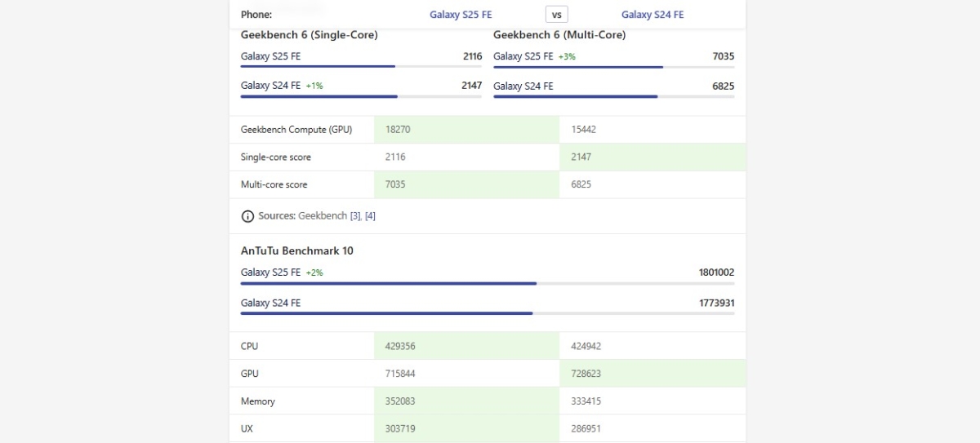Open Geekbench source reference [3]

click(x=355, y=216)
